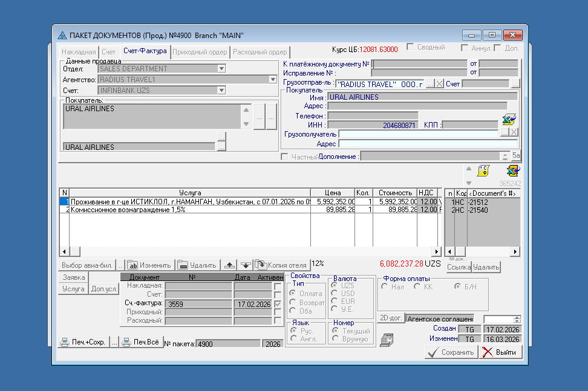Click right arrow of document list scrollbar
Screen dimensions: 588x391
tap(515, 251)
